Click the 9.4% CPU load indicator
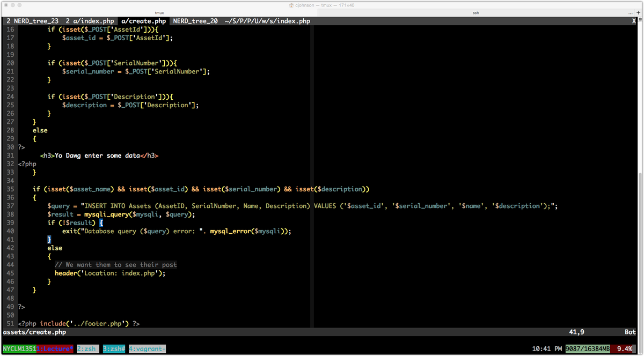644x356 pixels. [x=624, y=349]
